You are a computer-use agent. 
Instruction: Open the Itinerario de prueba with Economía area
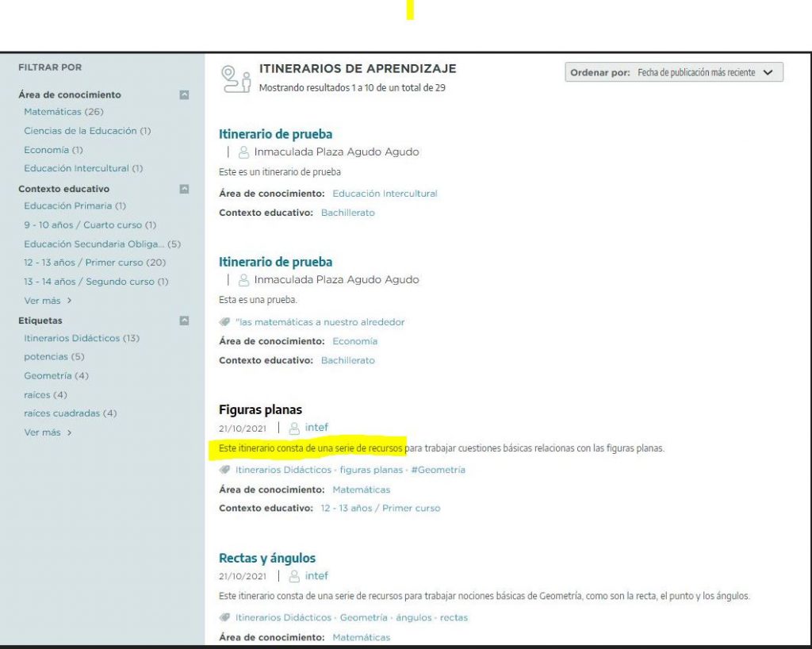(x=275, y=262)
